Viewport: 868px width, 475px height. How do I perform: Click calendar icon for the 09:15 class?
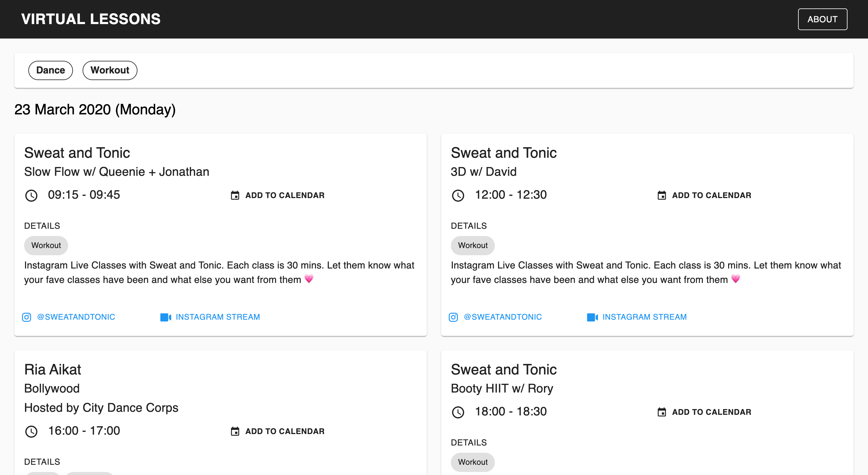[x=235, y=195]
